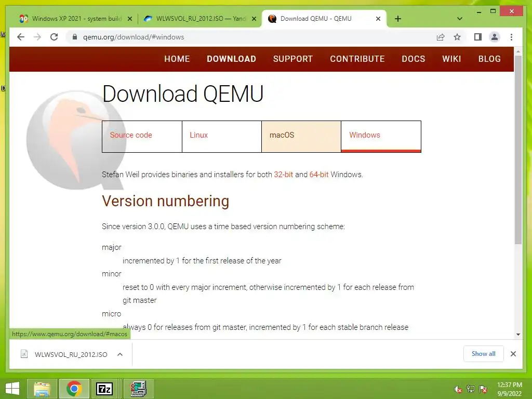532x399 pixels.
Task: Open the computer app taskbar icon
Action: [138, 389]
